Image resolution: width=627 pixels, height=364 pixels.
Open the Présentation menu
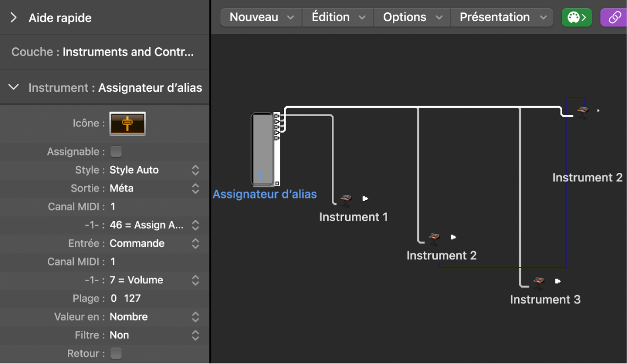pyautogui.click(x=502, y=18)
